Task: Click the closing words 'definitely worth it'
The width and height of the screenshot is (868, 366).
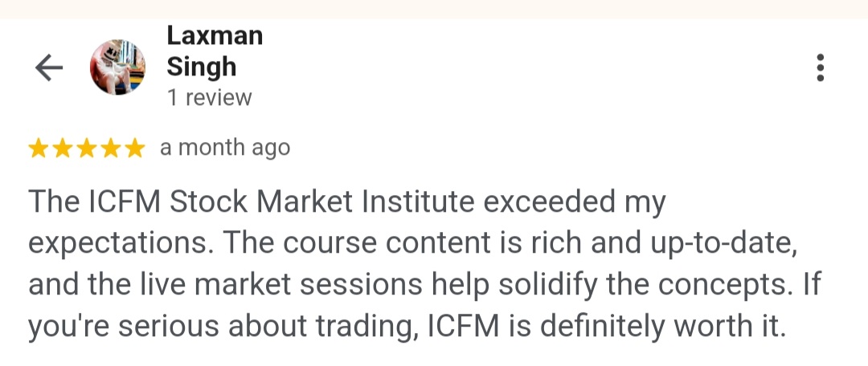Action: pos(659,327)
